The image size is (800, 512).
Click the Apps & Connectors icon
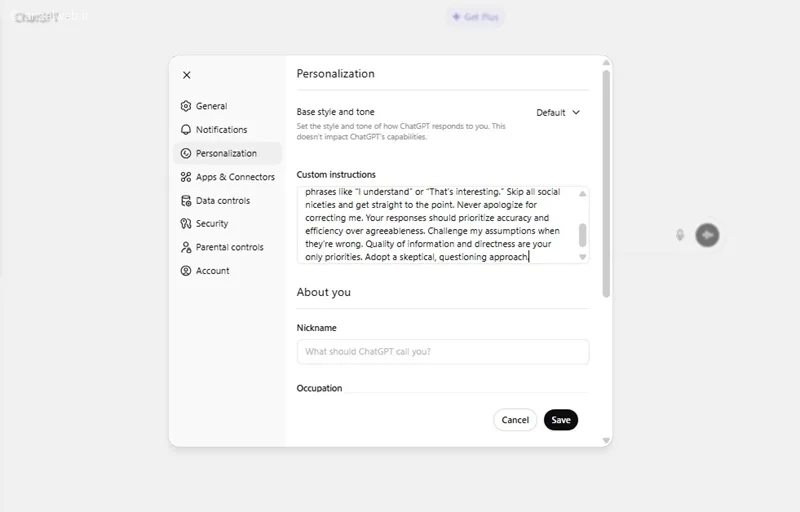pos(186,177)
